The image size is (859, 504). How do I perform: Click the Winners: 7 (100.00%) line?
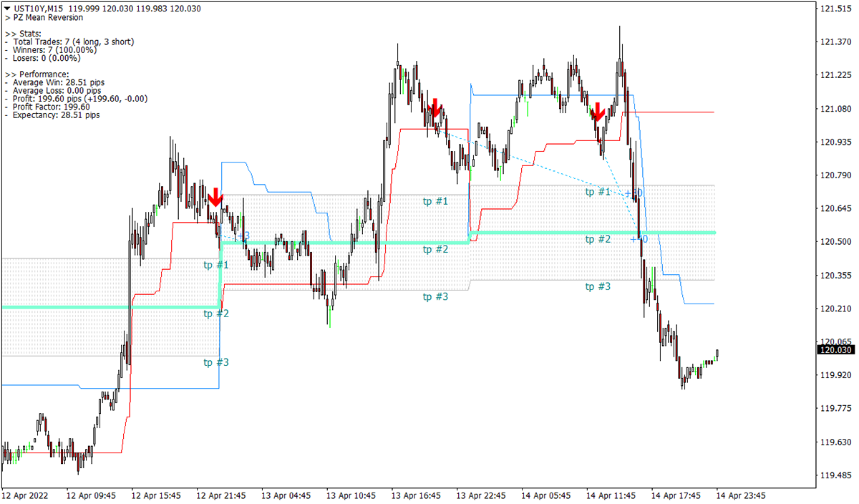(x=50, y=50)
